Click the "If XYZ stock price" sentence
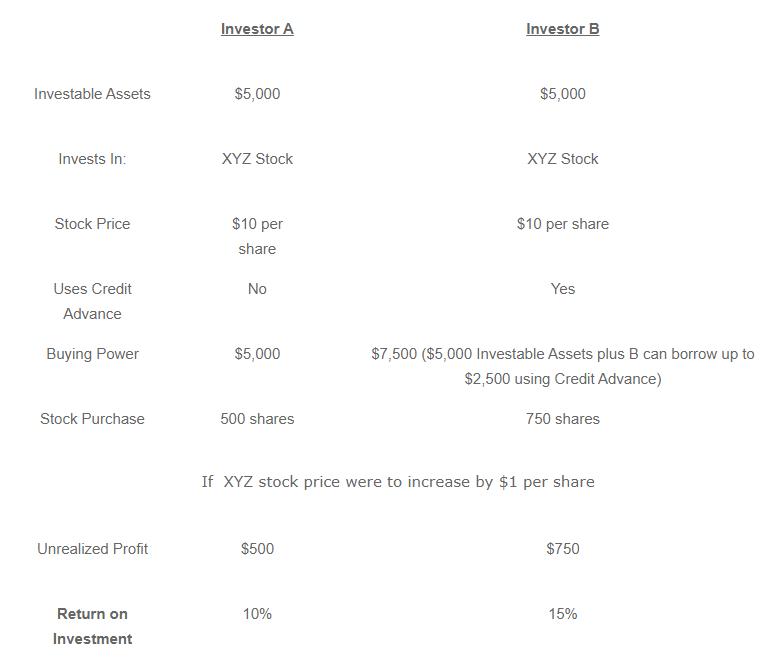This screenshot has height=666, width=771. pos(398,482)
